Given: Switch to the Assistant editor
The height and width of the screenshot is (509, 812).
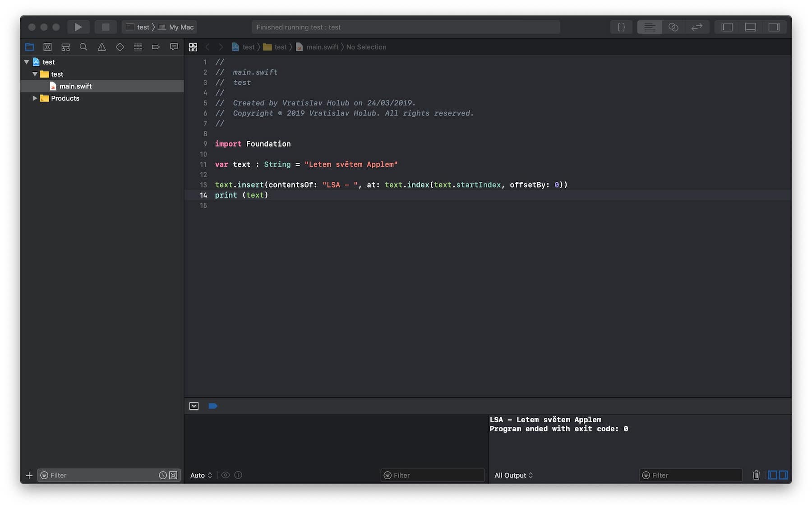Looking at the screenshot, I should pyautogui.click(x=673, y=27).
